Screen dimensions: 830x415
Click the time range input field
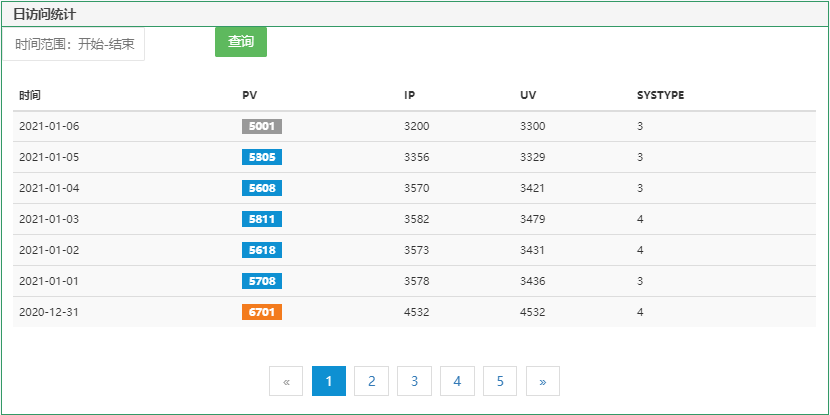(74, 44)
